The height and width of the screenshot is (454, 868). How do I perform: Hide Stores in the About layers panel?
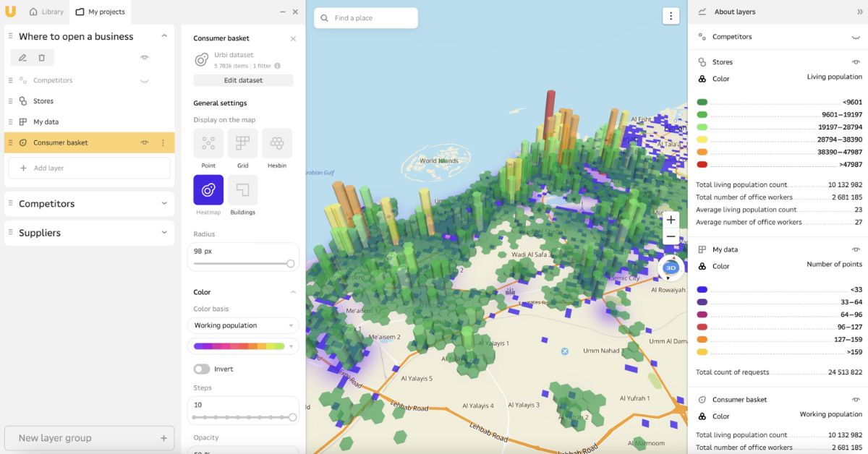(x=856, y=62)
